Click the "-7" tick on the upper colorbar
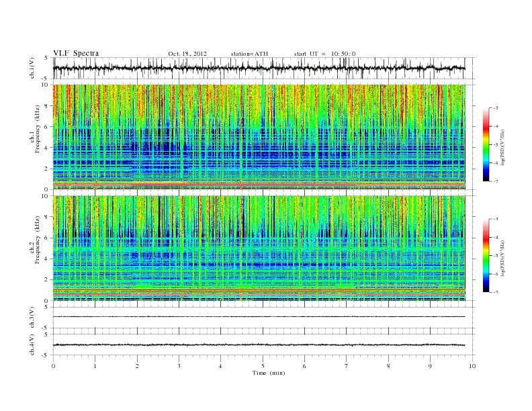 coord(496,181)
